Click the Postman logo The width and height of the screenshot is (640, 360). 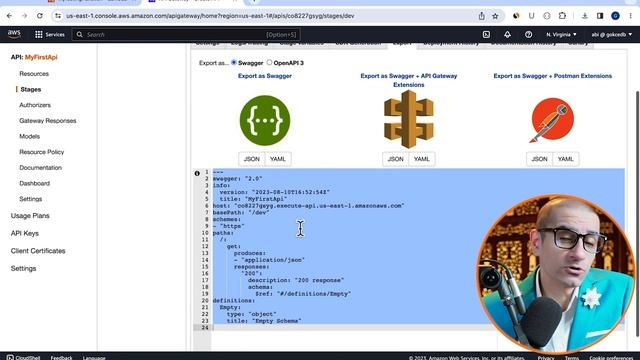(x=552, y=120)
